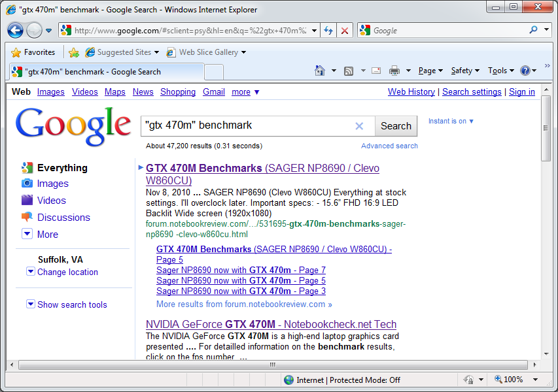
Task: Clear search query with the X icon
Action: click(x=359, y=126)
